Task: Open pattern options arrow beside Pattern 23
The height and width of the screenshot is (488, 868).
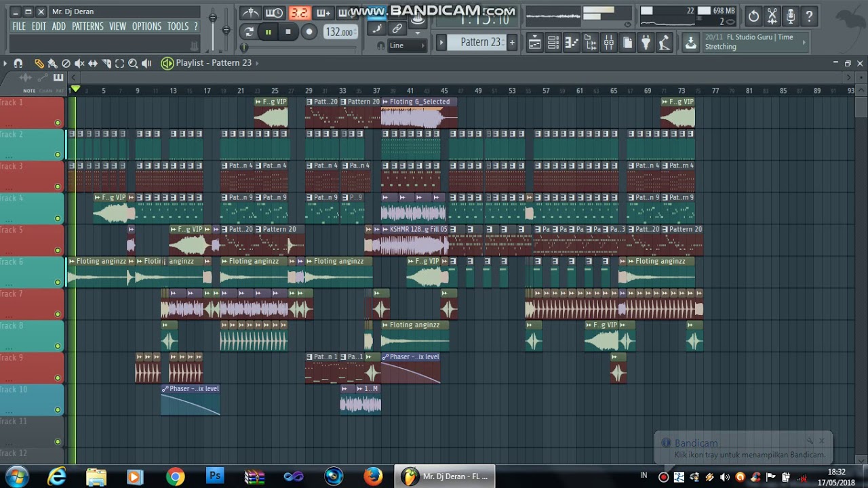Action: [x=441, y=42]
